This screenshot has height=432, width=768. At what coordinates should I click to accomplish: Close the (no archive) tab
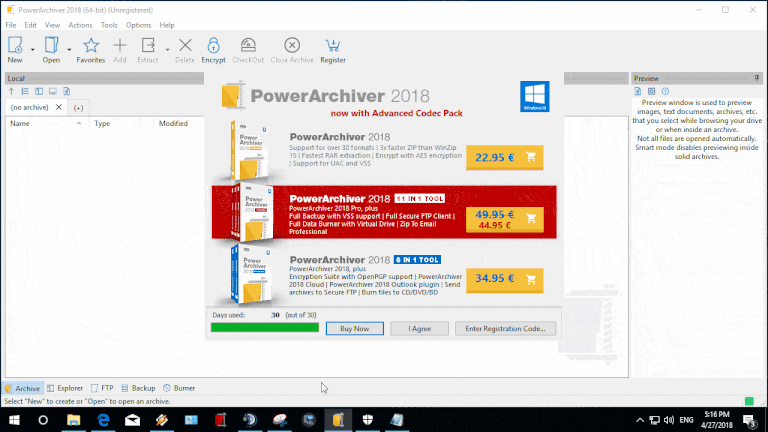click(x=58, y=107)
